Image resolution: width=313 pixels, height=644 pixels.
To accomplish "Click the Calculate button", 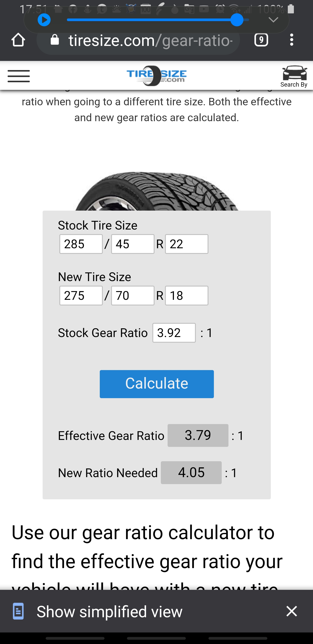I will click(157, 384).
